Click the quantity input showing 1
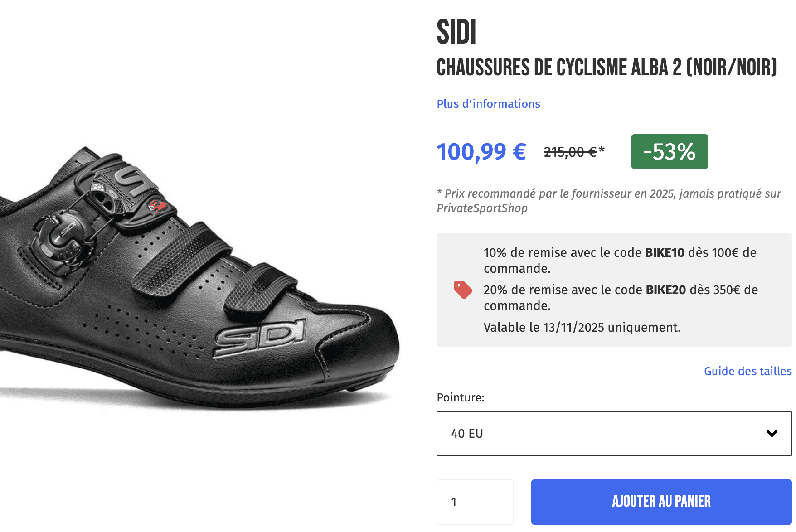 coord(474,502)
